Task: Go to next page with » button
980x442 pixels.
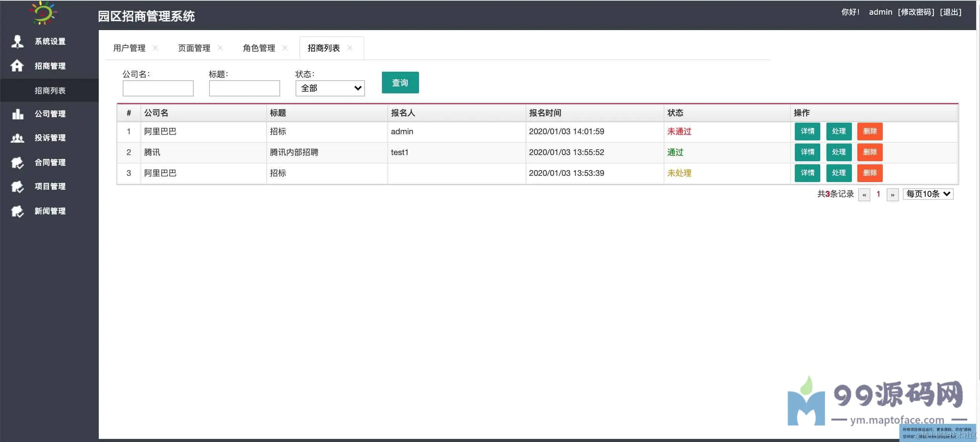Action: 892,195
